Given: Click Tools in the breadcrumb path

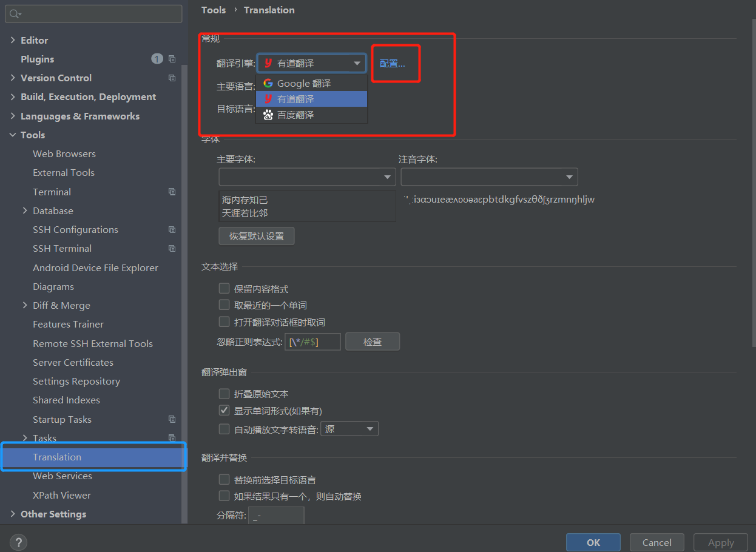Looking at the screenshot, I should (214, 10).
